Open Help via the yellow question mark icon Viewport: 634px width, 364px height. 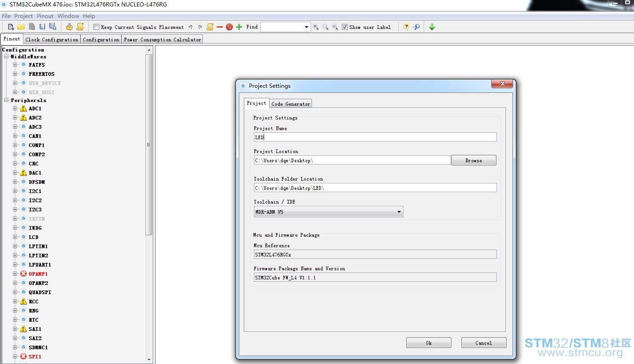(406, 27)
